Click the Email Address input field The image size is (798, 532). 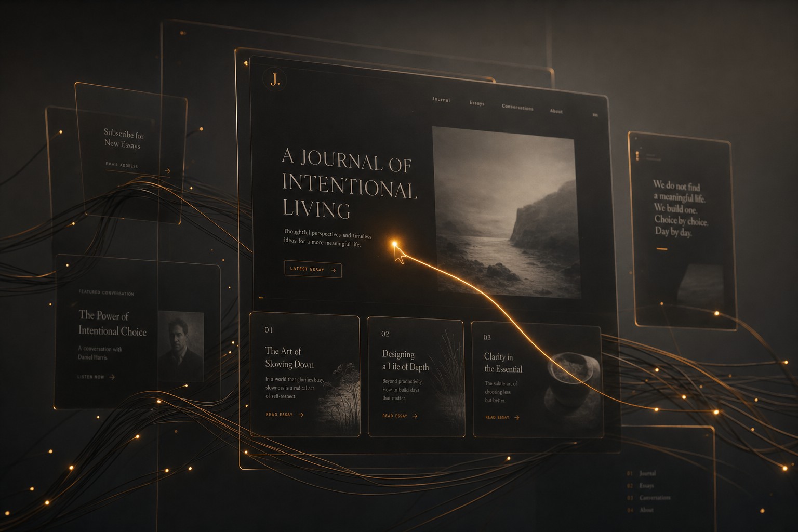coord(132,166)
